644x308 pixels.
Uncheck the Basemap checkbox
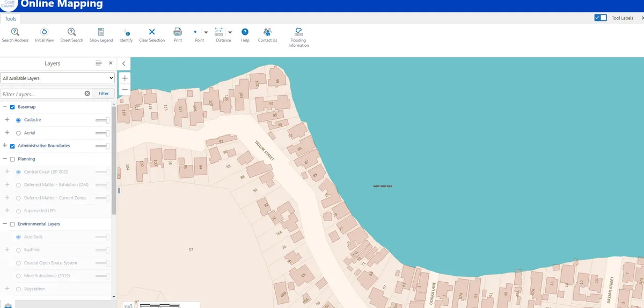(12, 107)
